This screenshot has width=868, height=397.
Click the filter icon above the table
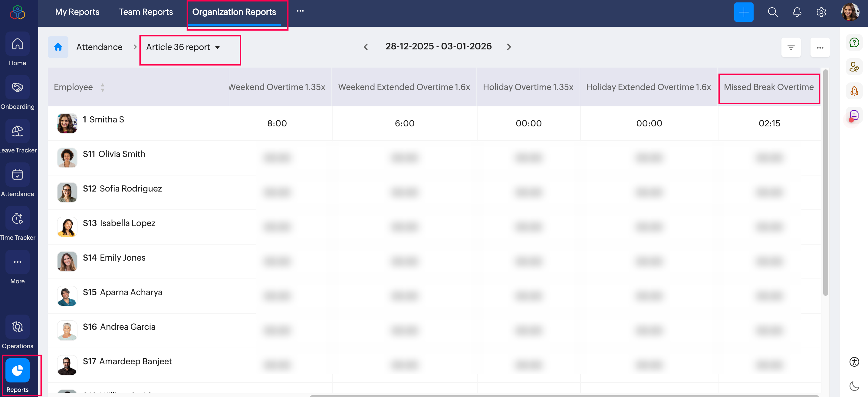coord(791,47)
